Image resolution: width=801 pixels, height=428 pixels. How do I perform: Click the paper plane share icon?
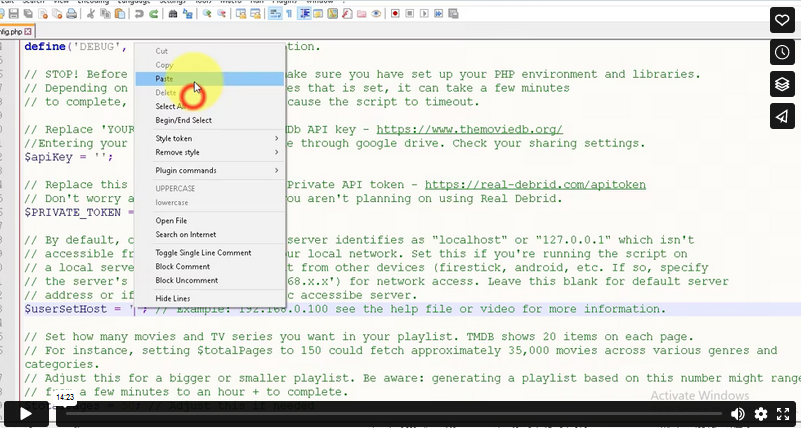tap(781, 117)
